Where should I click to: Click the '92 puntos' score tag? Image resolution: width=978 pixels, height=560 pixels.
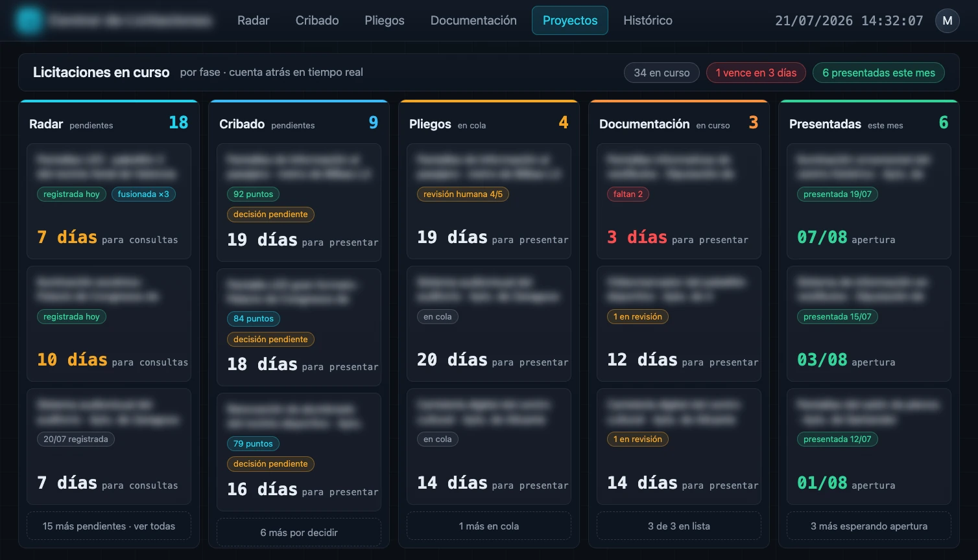coord(253,194)
